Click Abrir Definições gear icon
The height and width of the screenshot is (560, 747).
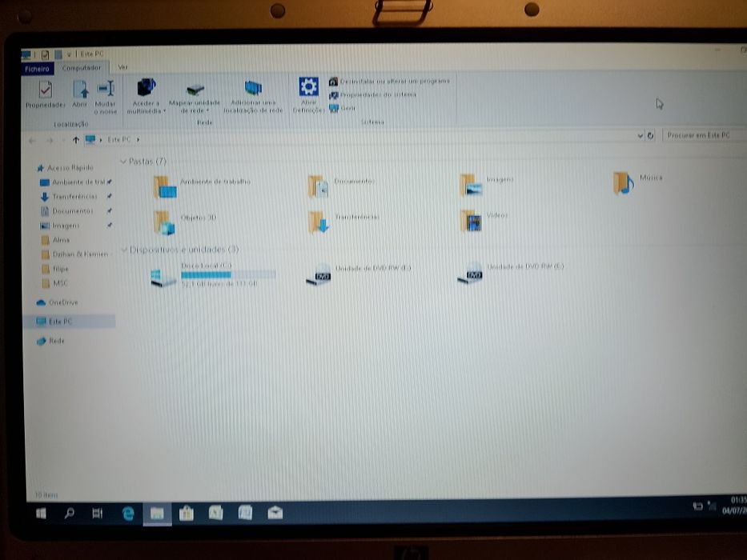click(308, 95)
